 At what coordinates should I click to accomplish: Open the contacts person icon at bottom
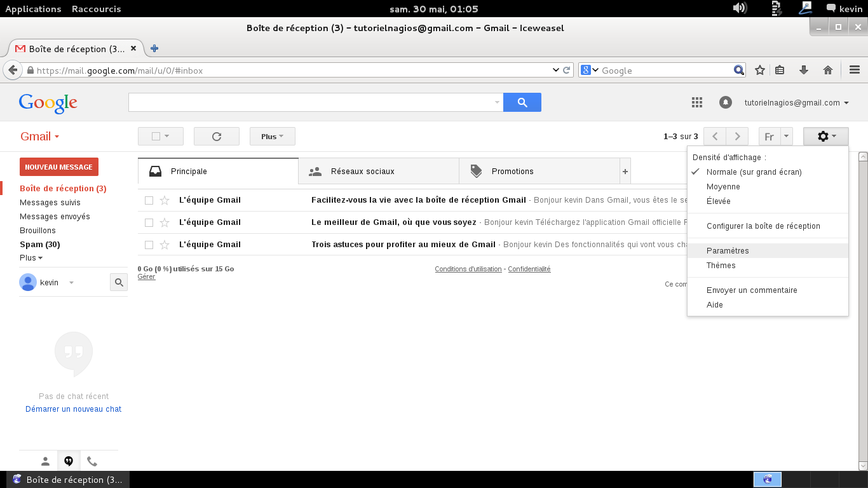coord(45,461)
